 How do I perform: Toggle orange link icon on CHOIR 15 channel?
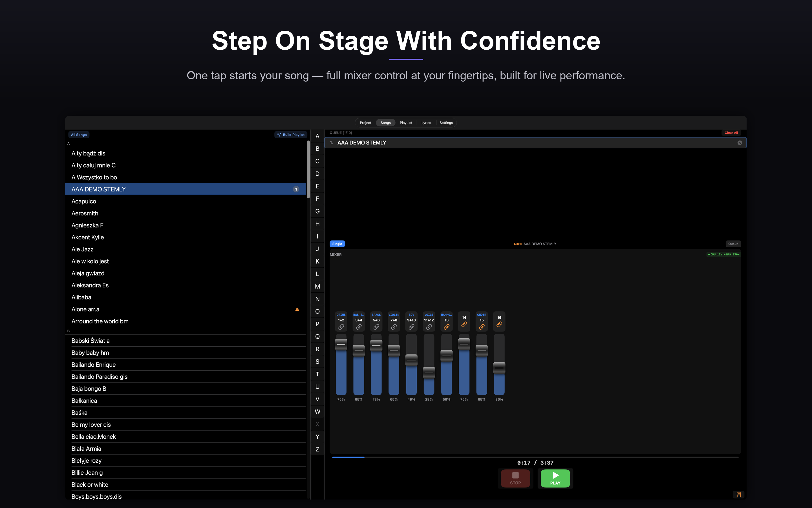pyautogui.click(x=482, y=327)
